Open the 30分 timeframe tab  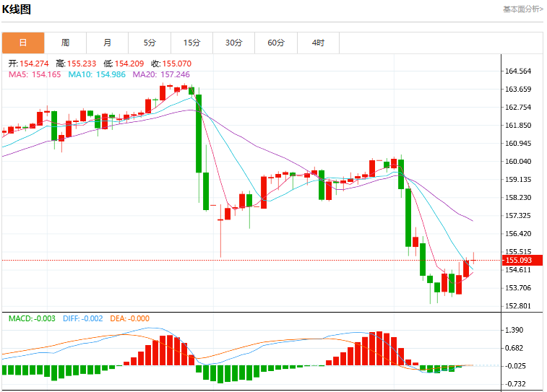[x=233, y=43]
